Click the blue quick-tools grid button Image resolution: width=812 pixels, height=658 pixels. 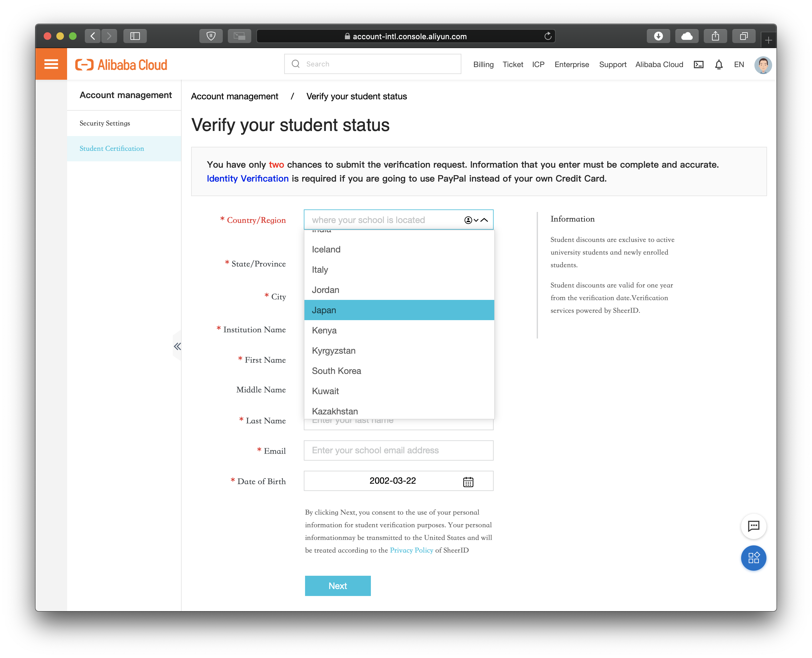pos(753,558)
